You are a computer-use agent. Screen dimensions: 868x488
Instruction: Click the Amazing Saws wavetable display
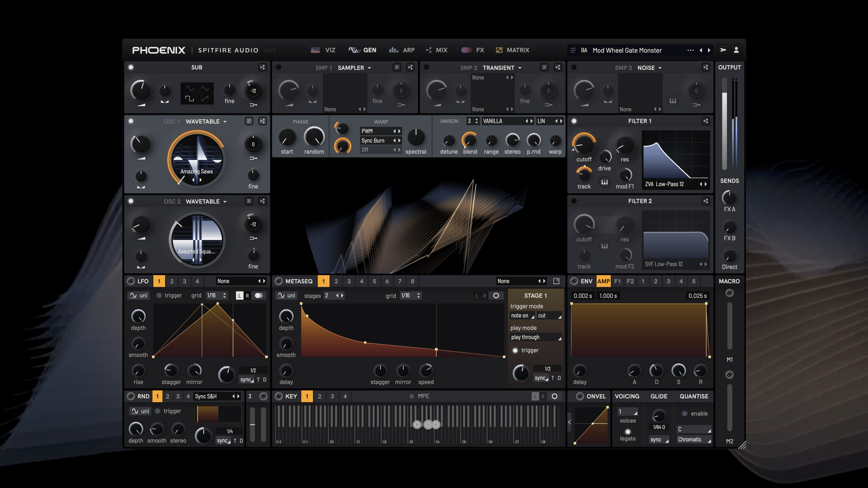(x=197, y=160)
